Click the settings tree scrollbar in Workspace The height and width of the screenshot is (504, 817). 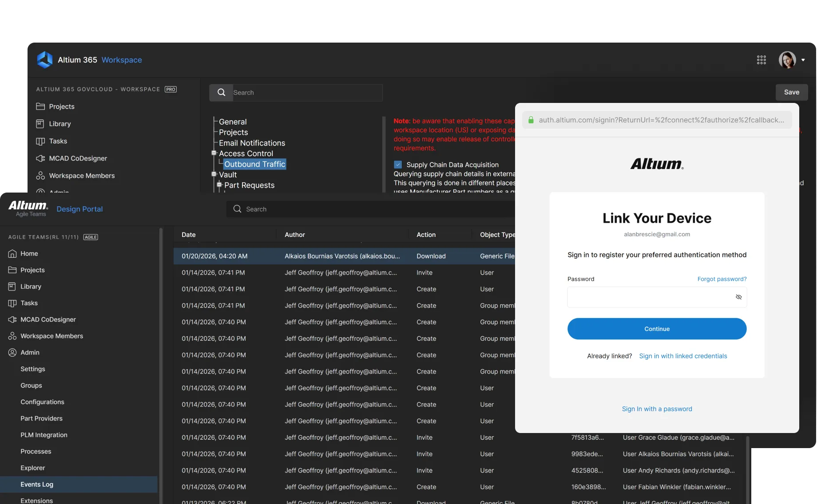[384, 154]
